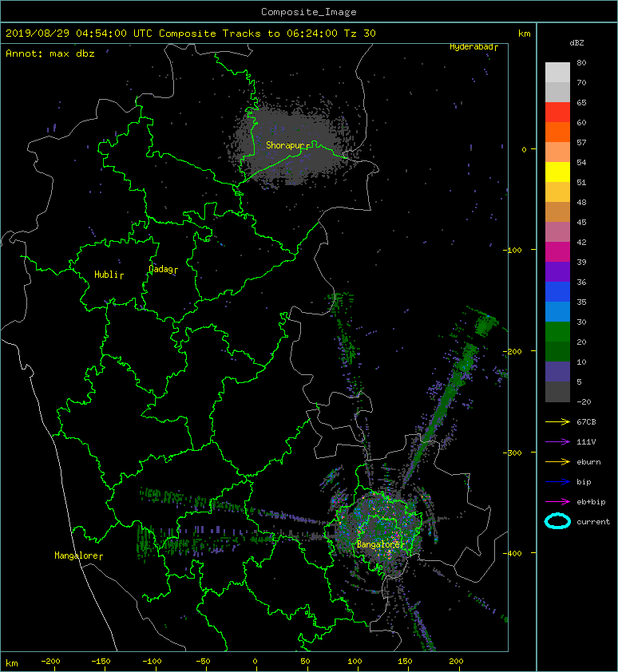Click the -400 tick on the vertical km axis

[x=512, y=553]
